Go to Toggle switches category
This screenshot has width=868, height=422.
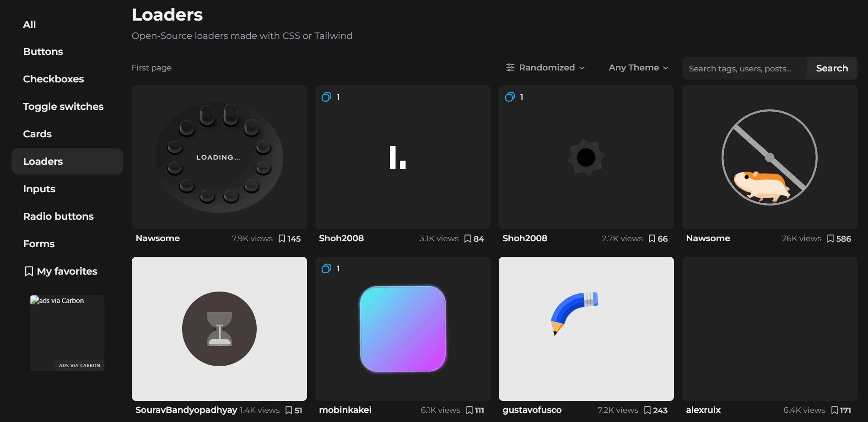point(63,107)
